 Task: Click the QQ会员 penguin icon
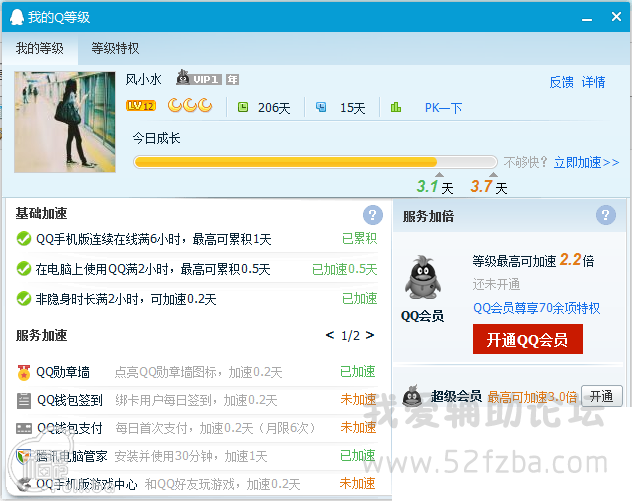point(422,277)
